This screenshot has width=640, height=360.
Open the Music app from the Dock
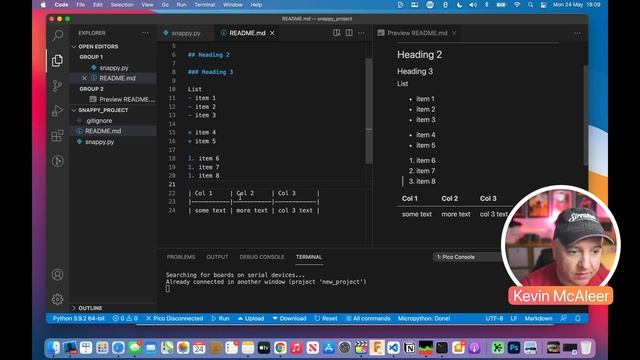tap(296, 348)
